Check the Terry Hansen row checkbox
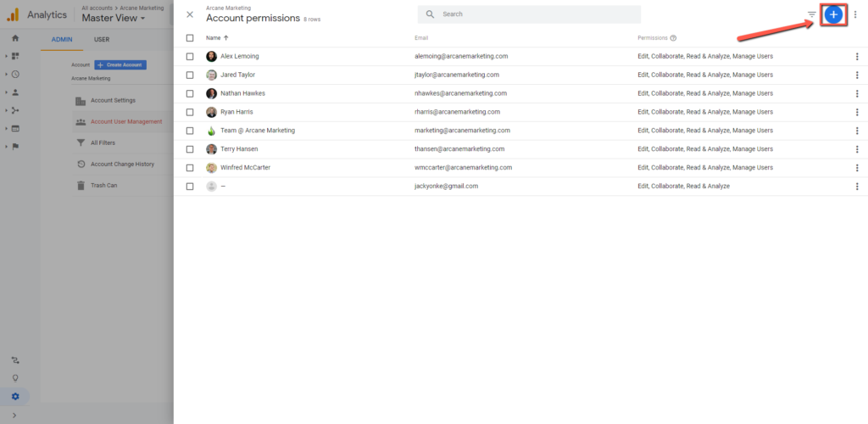Image resolution: width=868 pixels, height=424 pixels. [x=190, y=149]
